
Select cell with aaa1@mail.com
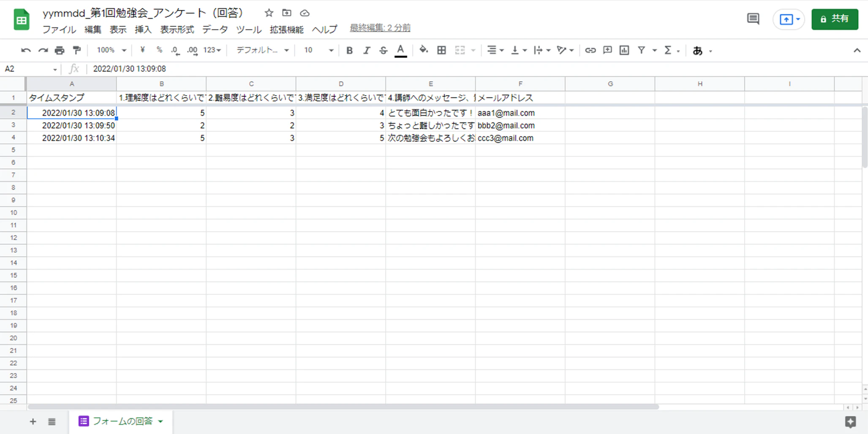[520, 113]
